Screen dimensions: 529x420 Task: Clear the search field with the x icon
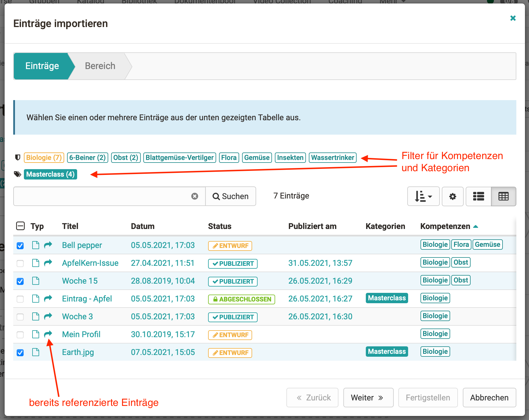click(x=195, y=196)
